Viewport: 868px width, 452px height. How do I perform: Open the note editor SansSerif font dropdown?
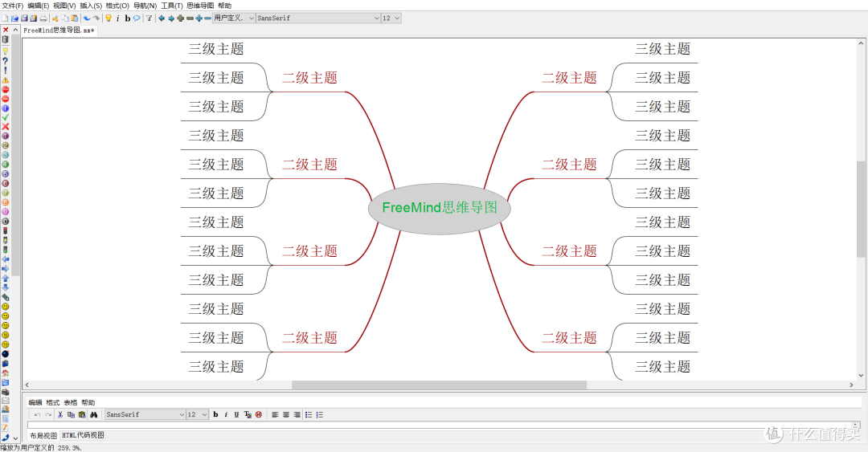click(x=145, y=414)
